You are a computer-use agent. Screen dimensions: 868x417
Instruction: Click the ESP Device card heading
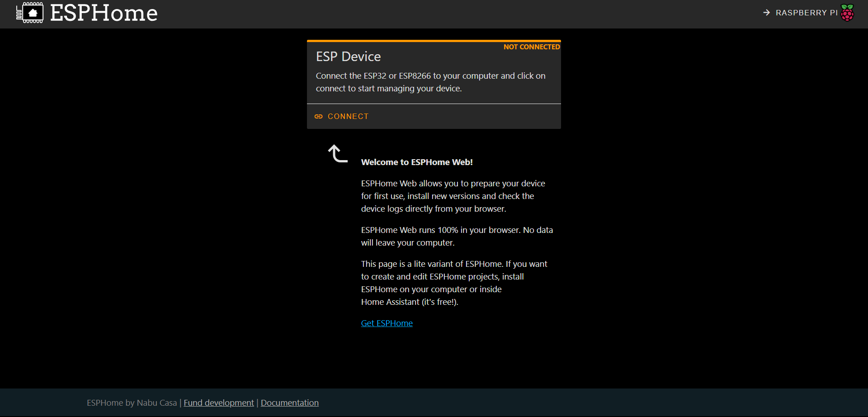pos(349,57)
